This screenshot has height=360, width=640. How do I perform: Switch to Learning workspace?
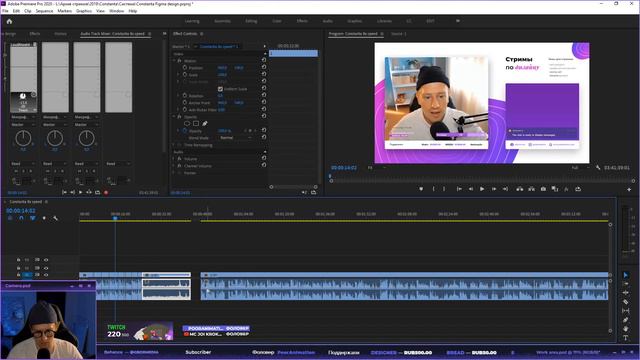192,21
